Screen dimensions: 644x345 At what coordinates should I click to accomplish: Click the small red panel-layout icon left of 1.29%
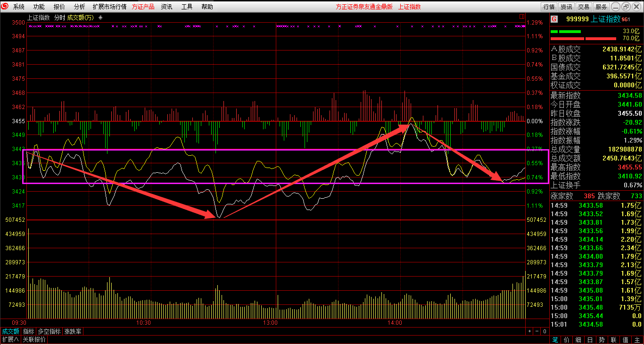tap(522, 17)
